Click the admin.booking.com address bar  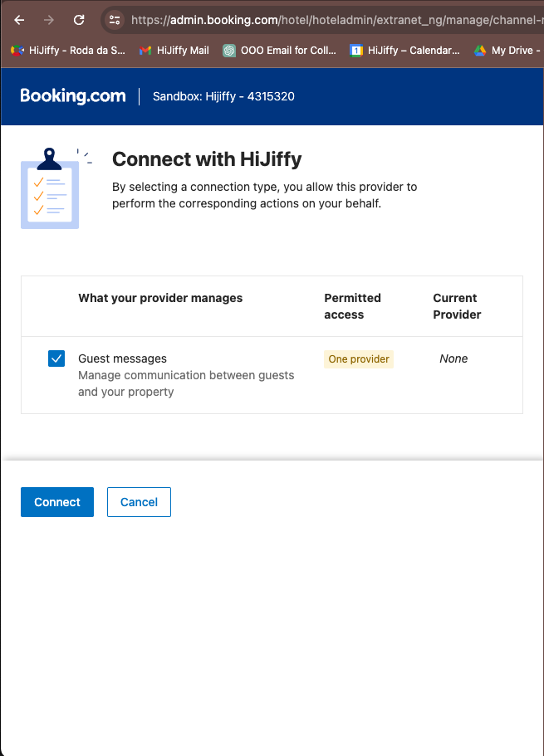point(332,20)
